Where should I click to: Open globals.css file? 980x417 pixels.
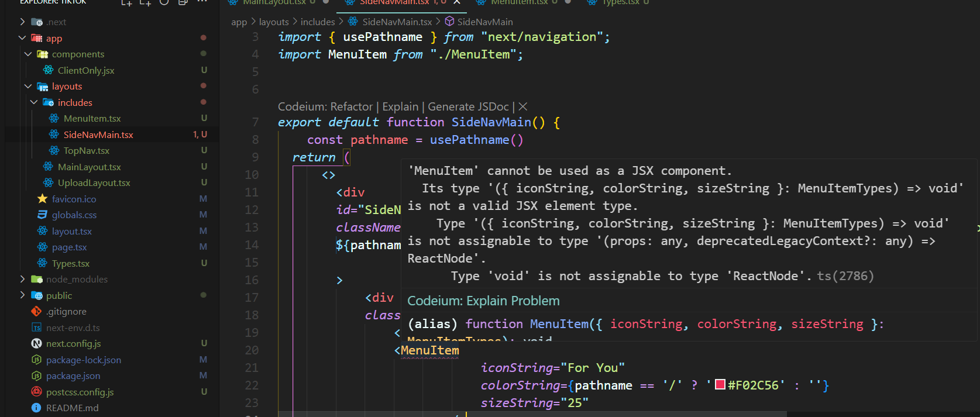74,215
